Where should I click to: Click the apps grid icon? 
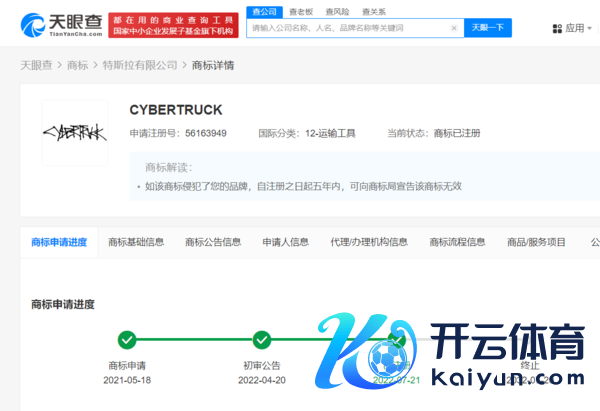pyautogui.click(x=557, y=28)
